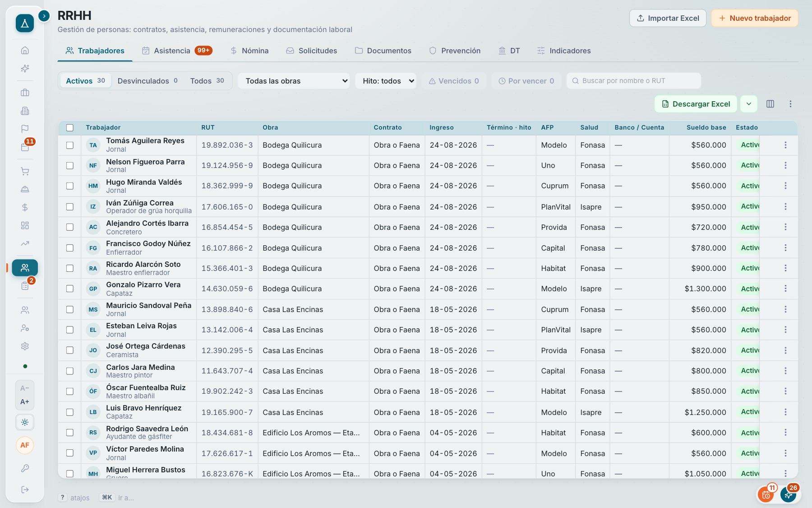Open the settings gear in sidebar
Screen dimensions: 812x508
click(x=25, y=346)
